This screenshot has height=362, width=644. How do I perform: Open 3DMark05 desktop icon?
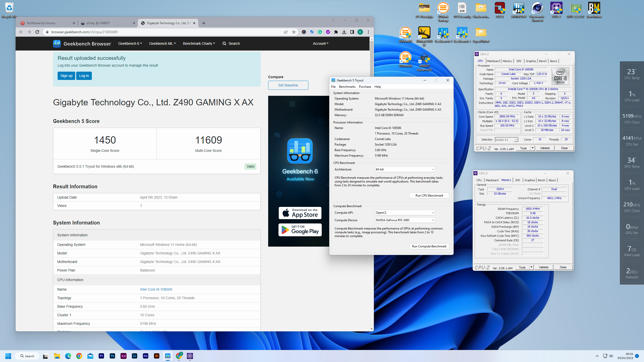[x=405, y=35]
